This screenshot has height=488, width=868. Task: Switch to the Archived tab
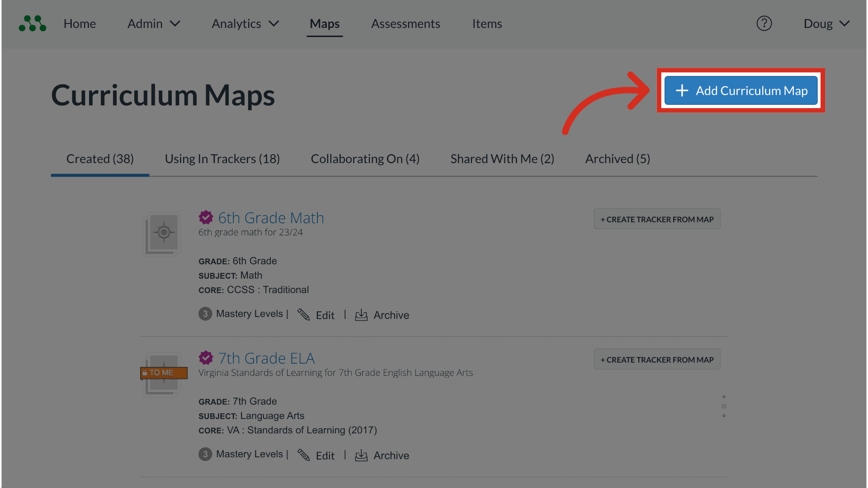tap(617, 159)
